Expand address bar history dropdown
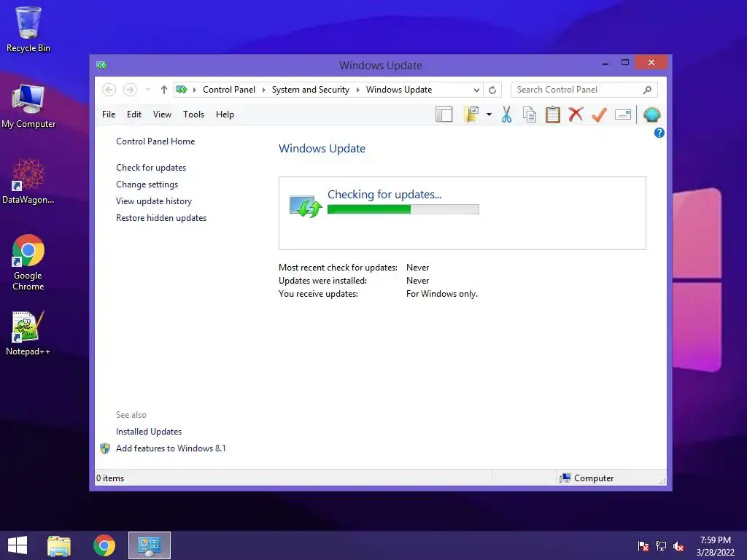This screenshot has height=560, width=747. (476, 90)
